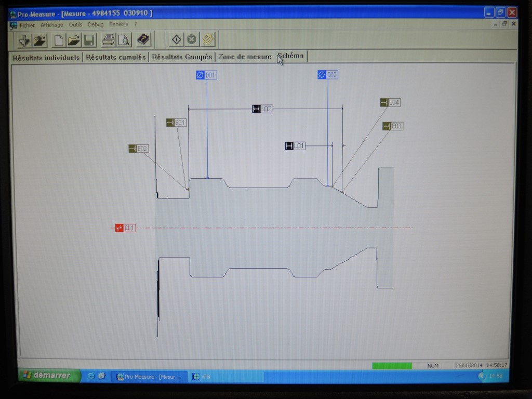
Task: Click the Save floppy disk icon
Action: pos(89,40)
